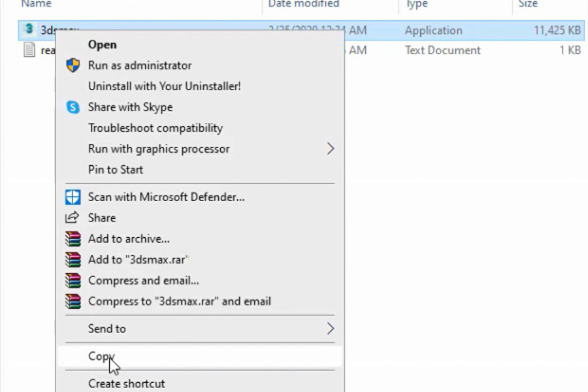Viewport: 588px width, 392px height.
Task: Sort by Date modified column header
Action: (x=304, y=4)
